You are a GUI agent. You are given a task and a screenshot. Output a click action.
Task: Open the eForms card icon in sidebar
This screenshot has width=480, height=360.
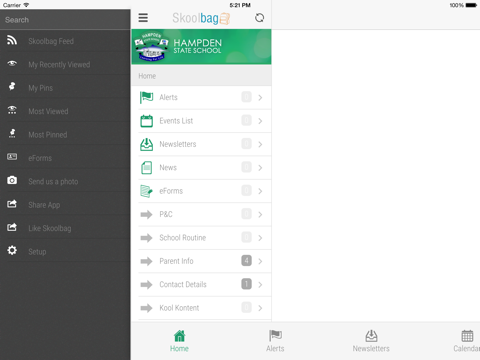(12, 157)
